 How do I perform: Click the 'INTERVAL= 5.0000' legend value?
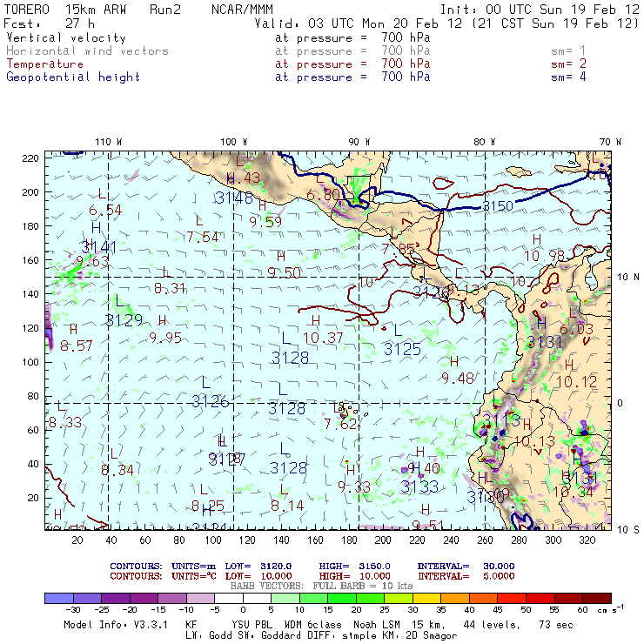(466, 576)
